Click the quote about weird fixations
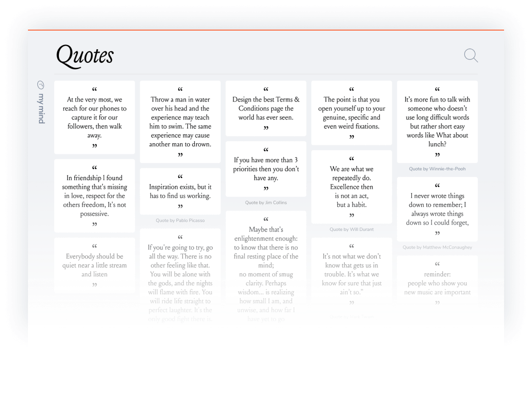Screen dimensions: 532x395 [352, 113]
